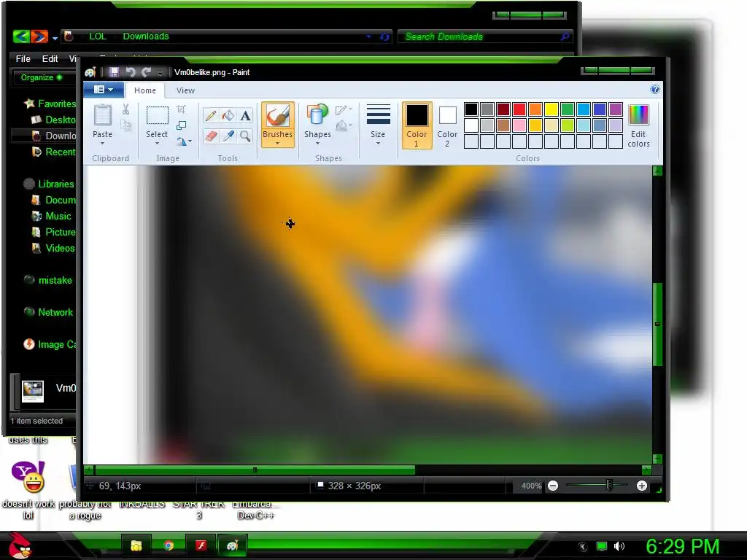Open Chrome from the taskbar
This screenshot has height=560, width=747.
click(169, 545)
